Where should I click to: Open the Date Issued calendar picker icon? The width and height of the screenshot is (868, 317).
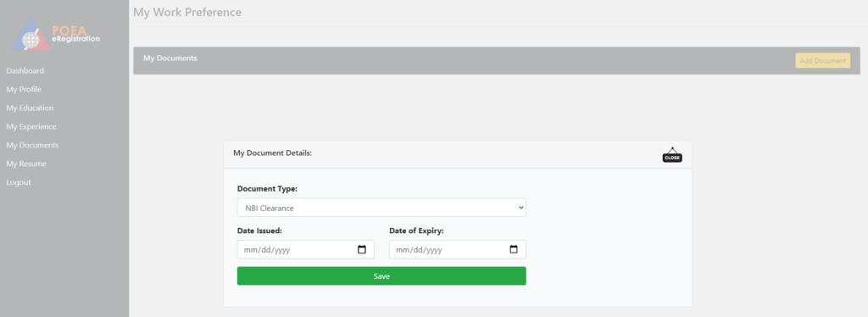361,249
